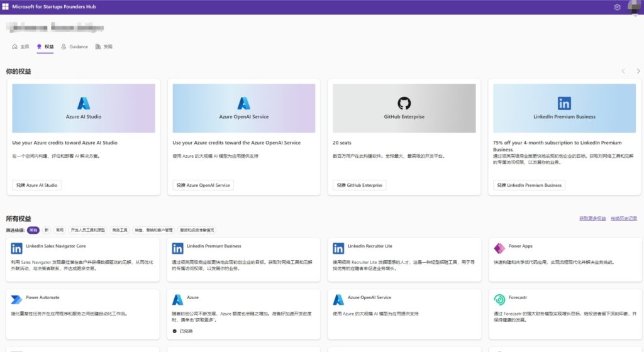Click the building icon beside 发现
This screenshot has height=352, width=644.
(x=97, y=47)
